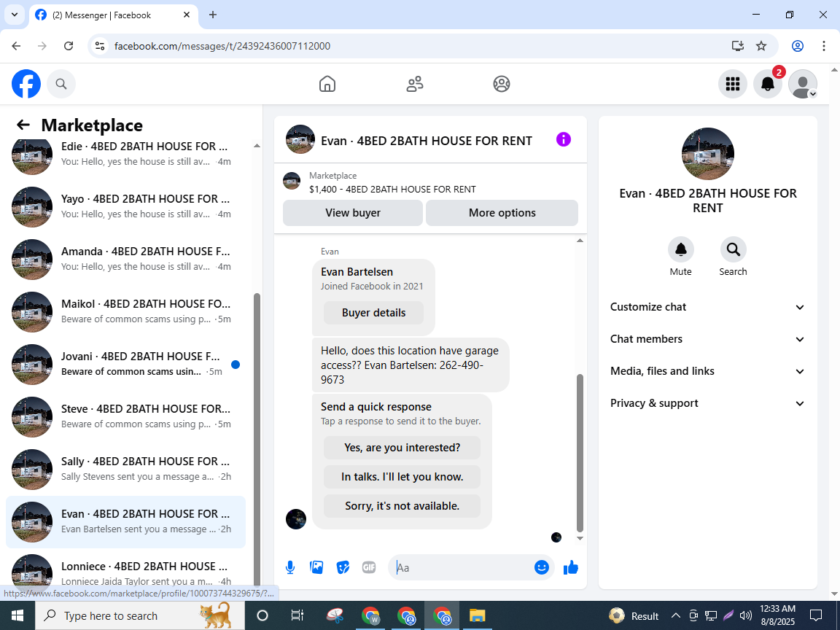Viewport: 840px width, 630px height.
Task: Open the Facebook logo home link
Action: coord(26,84)
